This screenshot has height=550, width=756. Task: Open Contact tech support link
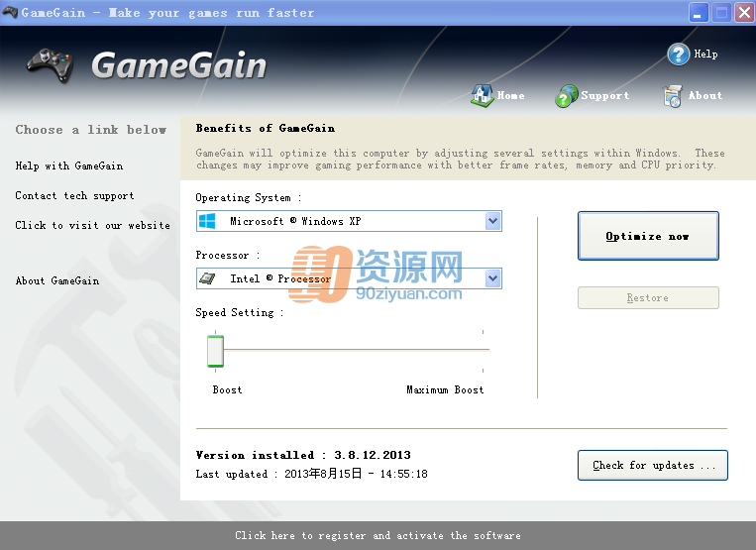(x=74, y=195)
